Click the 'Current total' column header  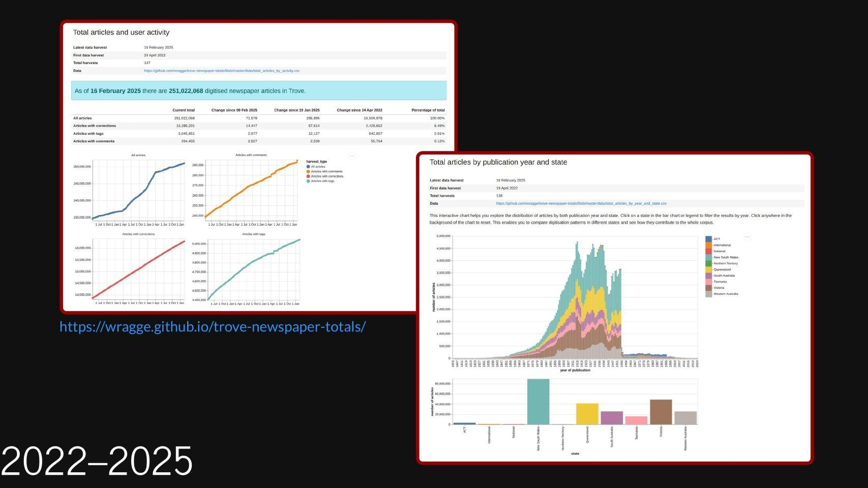184,110
